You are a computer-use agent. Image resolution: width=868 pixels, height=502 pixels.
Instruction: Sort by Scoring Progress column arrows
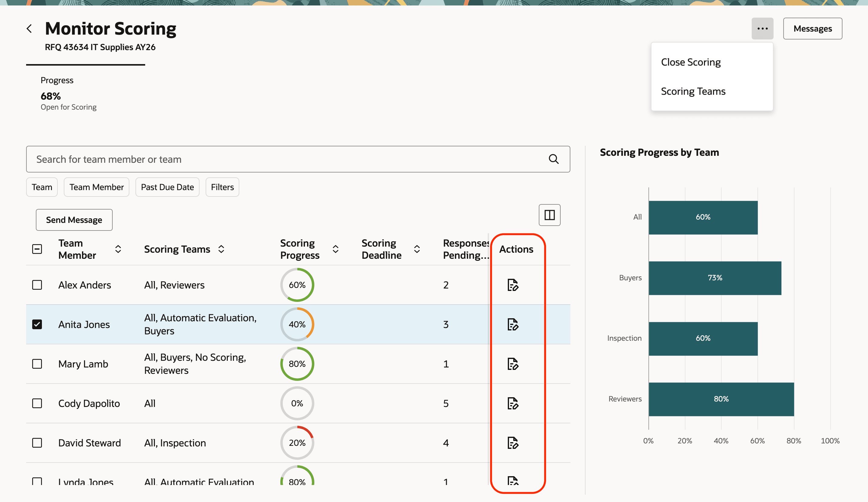[335, 249]
